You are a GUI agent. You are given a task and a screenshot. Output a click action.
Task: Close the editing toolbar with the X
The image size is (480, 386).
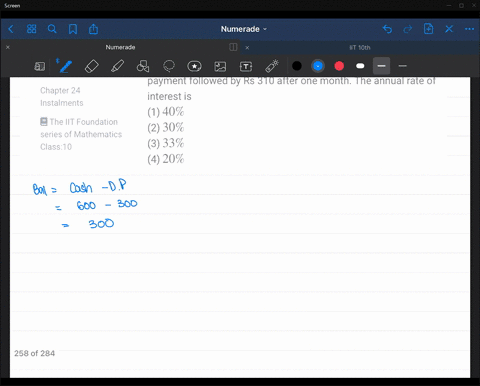coord(449,29)
